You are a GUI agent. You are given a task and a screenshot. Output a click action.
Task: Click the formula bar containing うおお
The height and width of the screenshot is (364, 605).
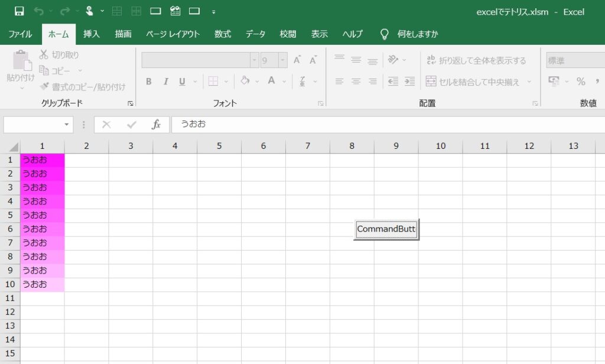tap(388, 124)
